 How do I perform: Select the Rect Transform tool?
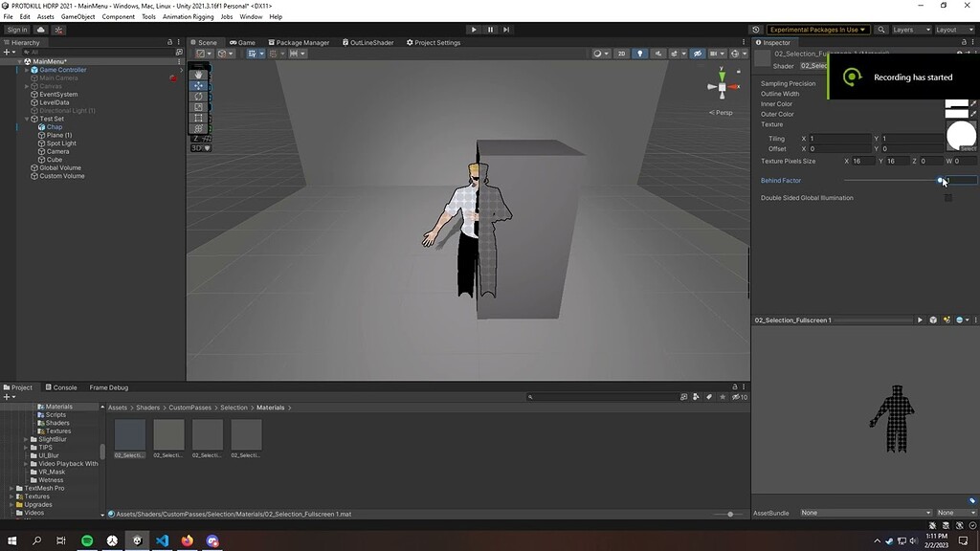199,117
